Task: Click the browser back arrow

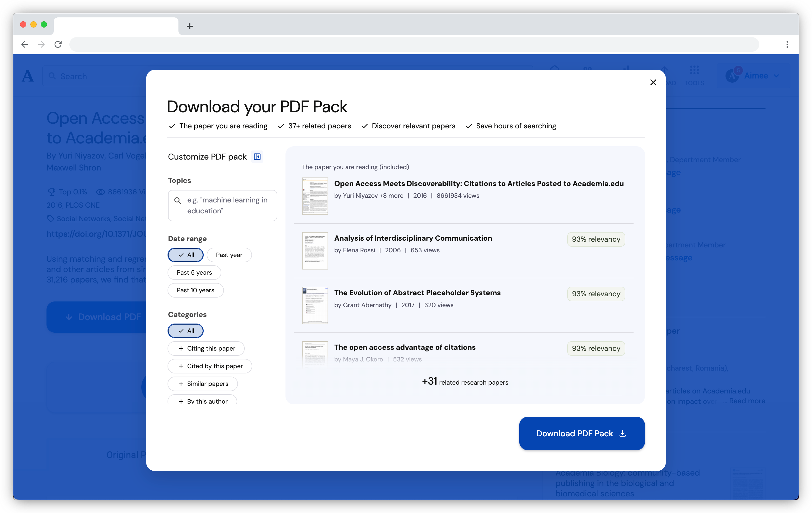Action: pyautogui.click(x=25, y=44)
